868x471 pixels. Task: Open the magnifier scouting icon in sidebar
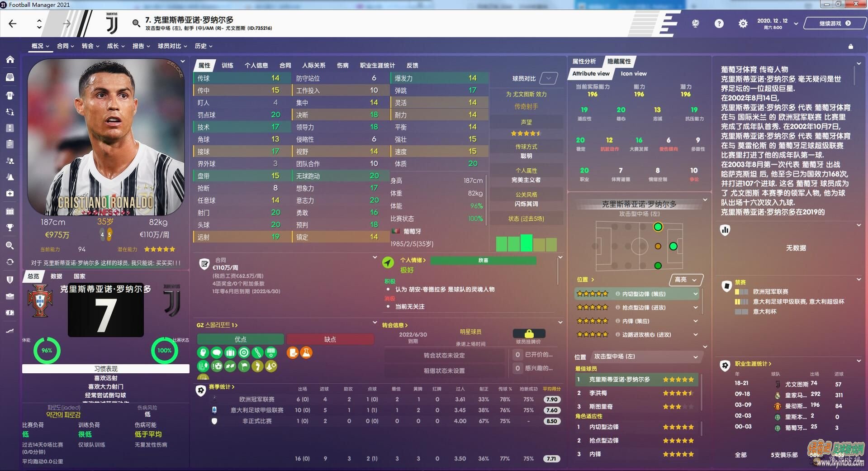tap(10, 246)
